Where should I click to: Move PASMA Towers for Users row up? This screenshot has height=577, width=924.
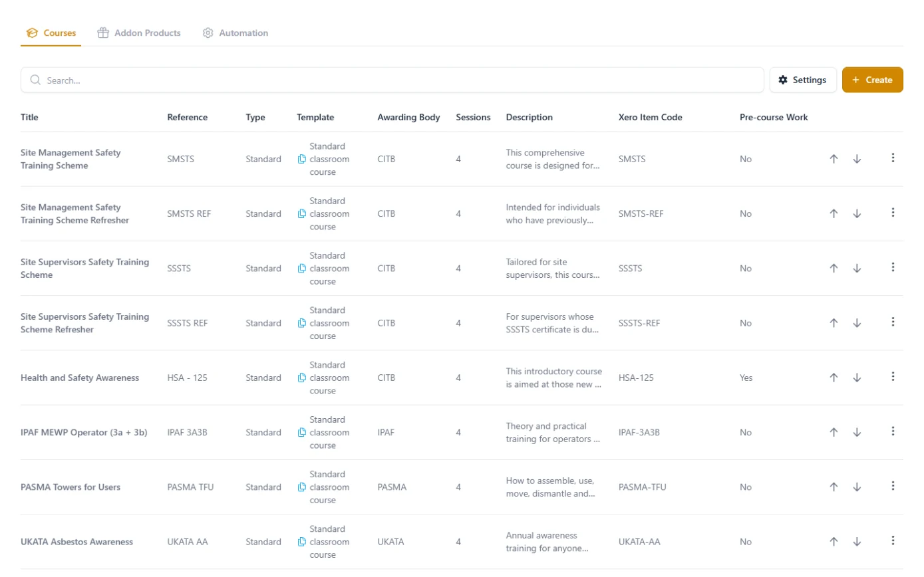coord(834,487)
